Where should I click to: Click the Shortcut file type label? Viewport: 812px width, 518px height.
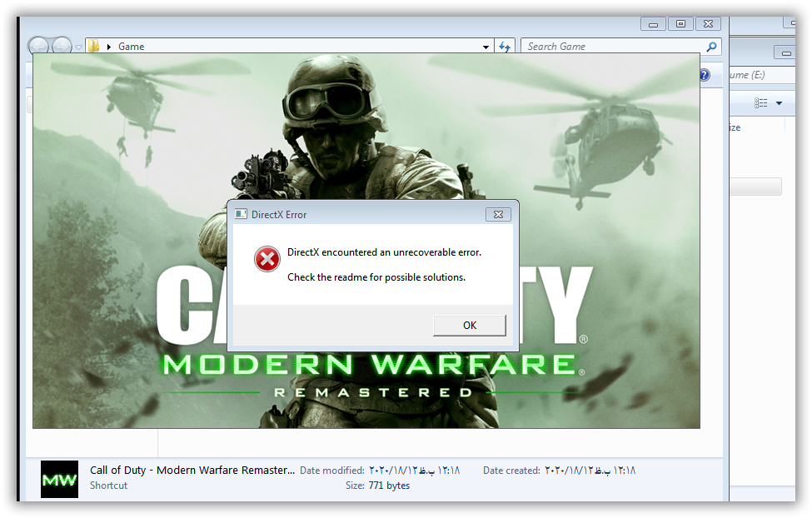point(109,486)
